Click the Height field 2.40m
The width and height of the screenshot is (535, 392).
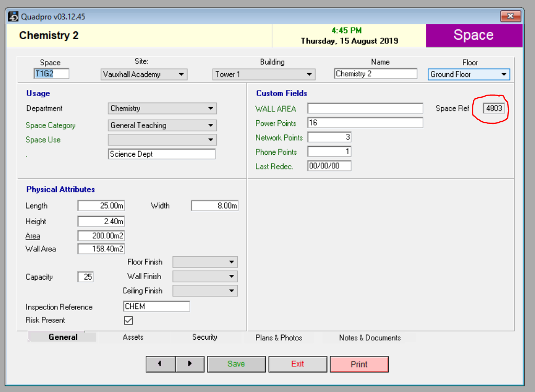click(x=101, y=221)
